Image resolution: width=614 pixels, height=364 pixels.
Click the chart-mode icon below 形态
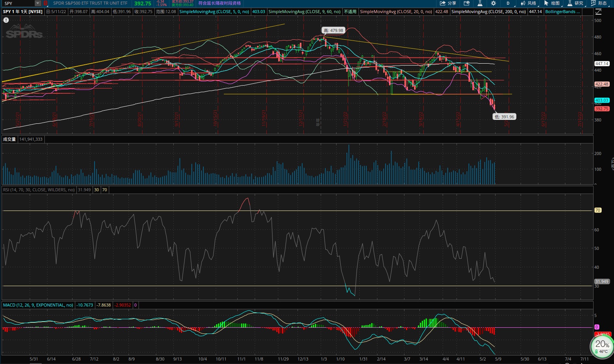tap(598, 12)
